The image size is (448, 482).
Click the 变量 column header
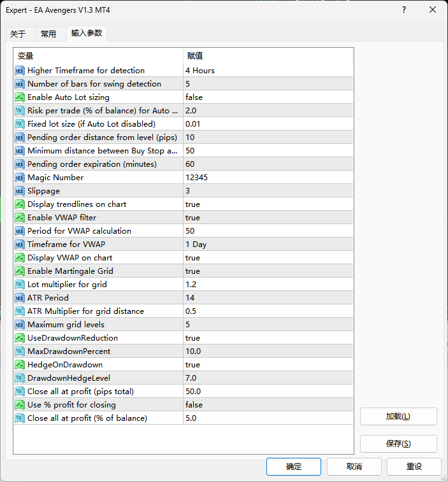click(98, 56)
